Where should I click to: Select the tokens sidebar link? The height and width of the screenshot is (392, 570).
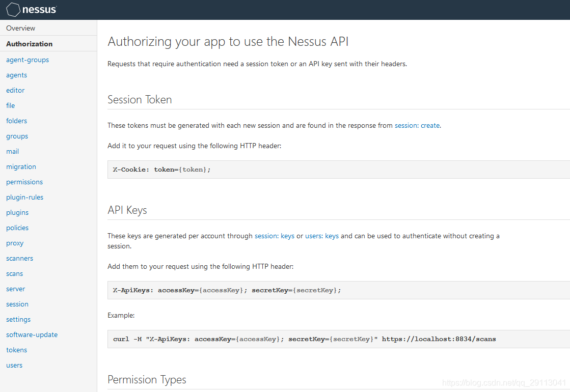(x=17, y=350)
